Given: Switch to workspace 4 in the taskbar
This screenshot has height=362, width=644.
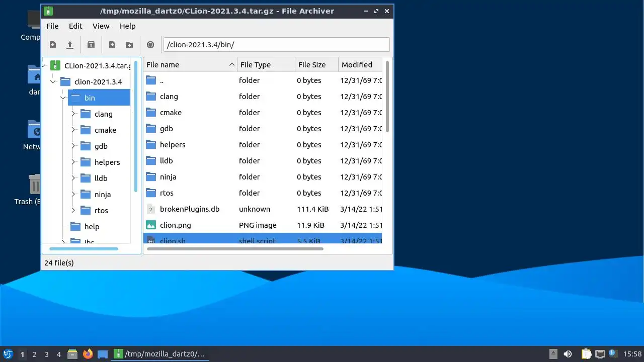Looking at the screenshot, I should pyautogui.click(x=58, y=354).
